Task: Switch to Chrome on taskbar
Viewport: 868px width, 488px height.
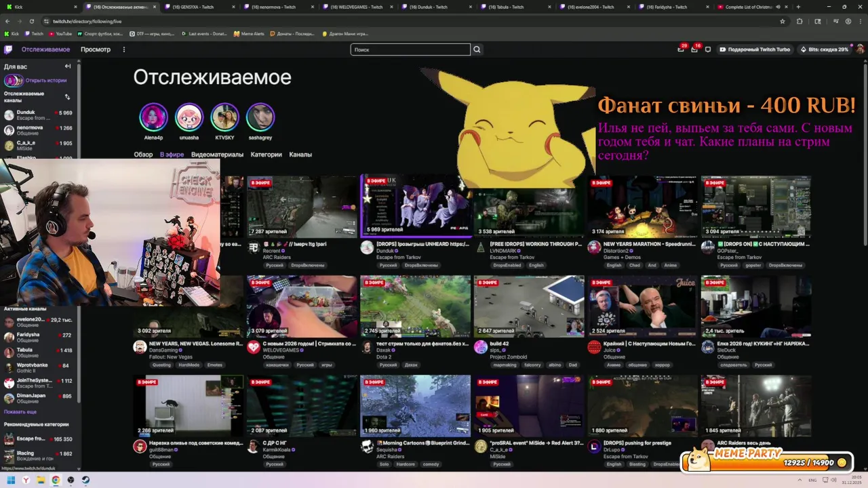Action: tap(56, 480)
